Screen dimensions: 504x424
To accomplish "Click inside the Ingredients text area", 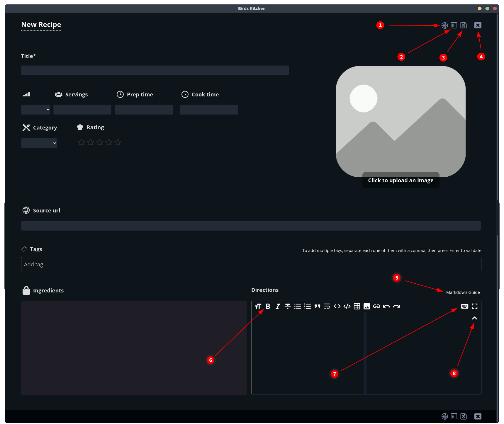I will point(134,348).
